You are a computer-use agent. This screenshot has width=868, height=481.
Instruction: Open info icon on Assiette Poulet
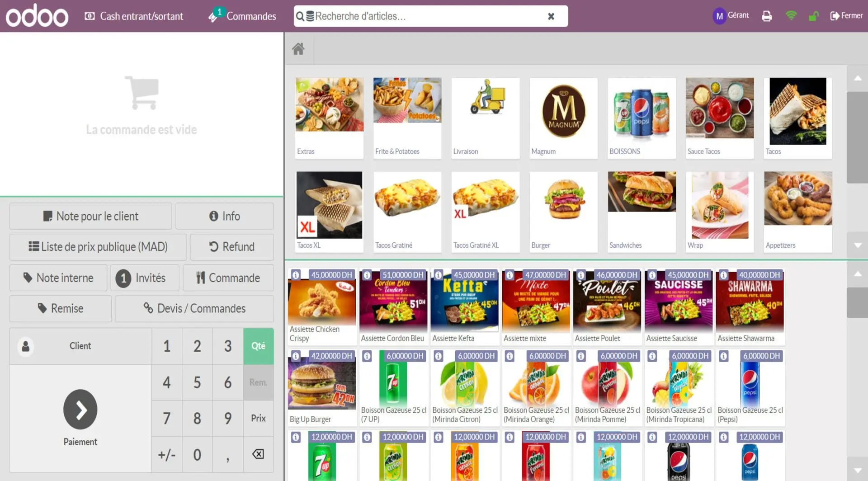tap(581, 275)
